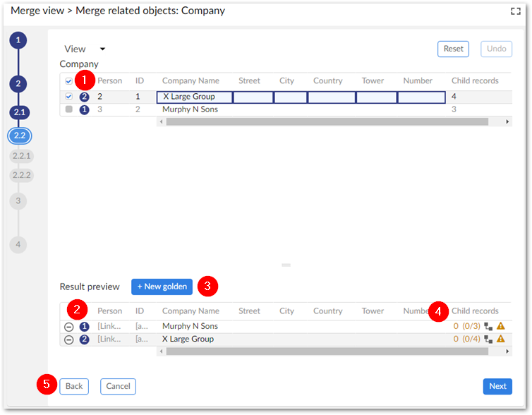Click the full screen expand icon
Viewport: 532px width, 415px height.
point(515,11)
